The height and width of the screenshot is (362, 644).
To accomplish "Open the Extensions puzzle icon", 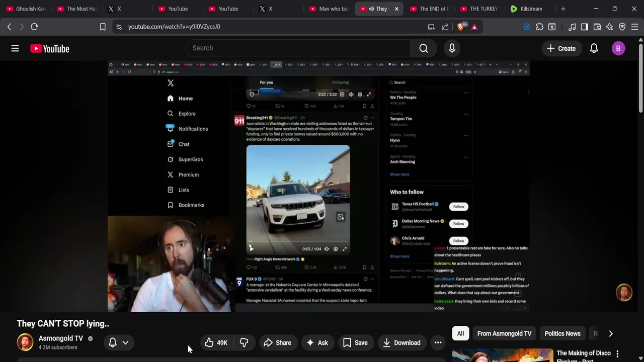I will tap(539, 27).
